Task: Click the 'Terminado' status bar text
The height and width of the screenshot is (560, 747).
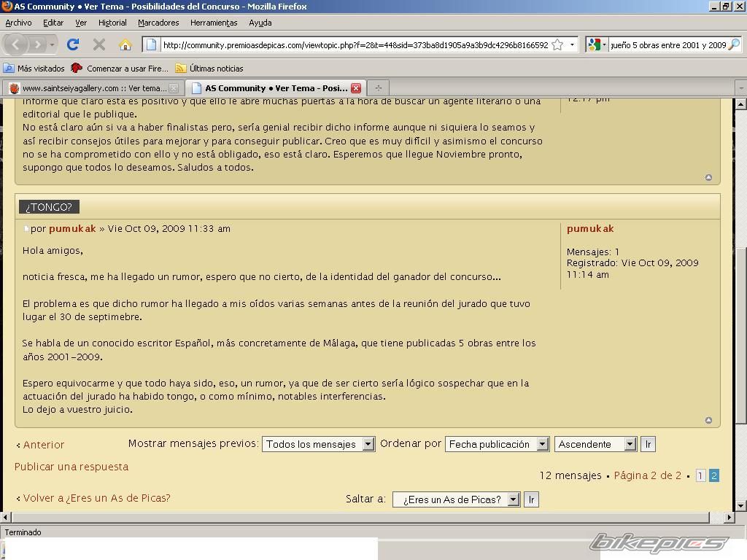Action: (23, 532)
